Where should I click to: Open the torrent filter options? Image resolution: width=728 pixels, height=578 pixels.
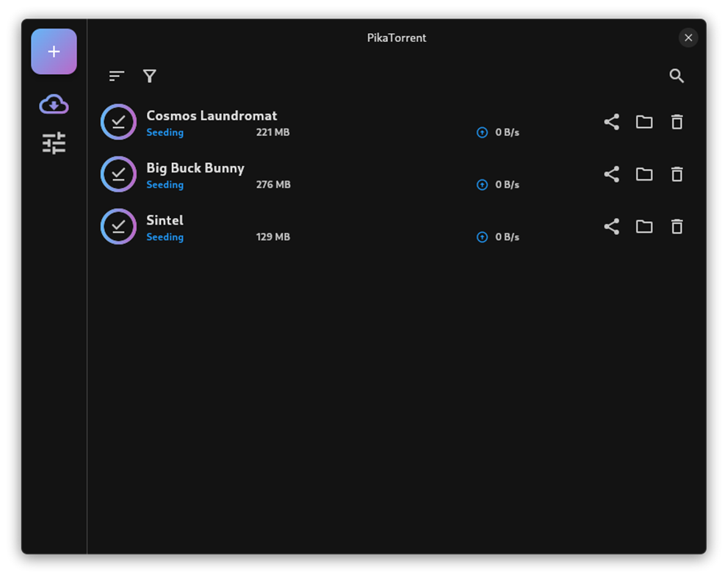149,76
